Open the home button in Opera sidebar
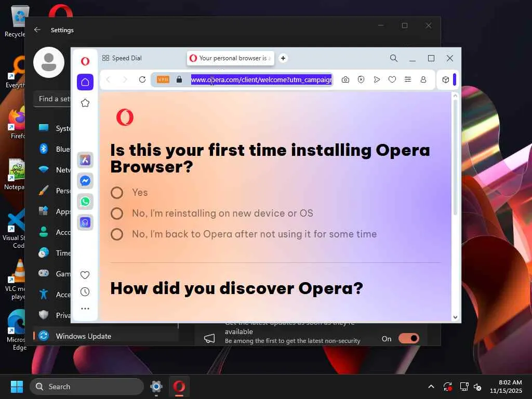Screen dimensions: 532x399 85,82
